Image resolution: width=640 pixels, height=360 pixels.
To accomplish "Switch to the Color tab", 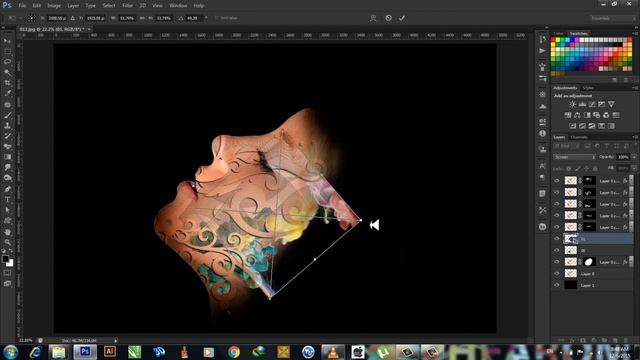I will [558, 33].
